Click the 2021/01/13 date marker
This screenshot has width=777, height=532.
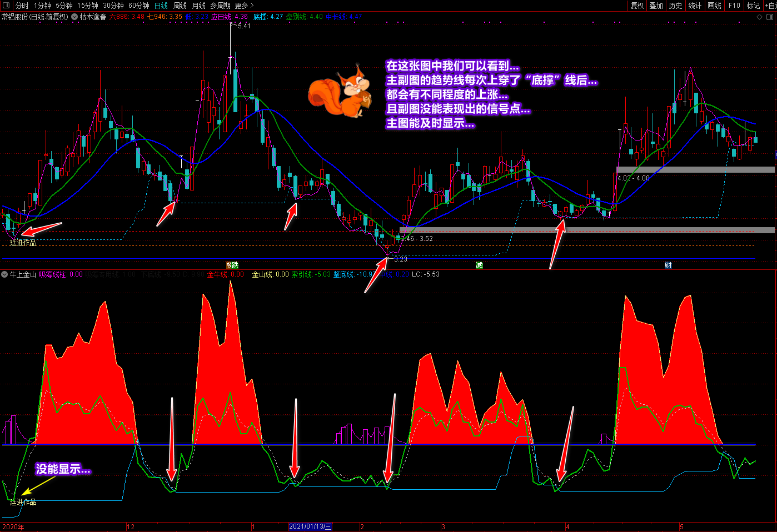tap(310, 526)
